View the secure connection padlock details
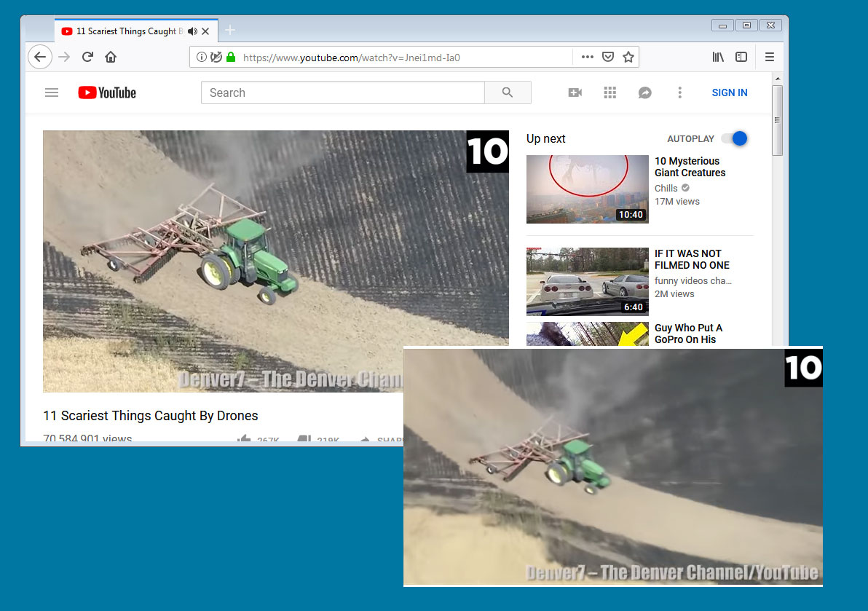Screen dimensions: 868x611 click(231, 57)
